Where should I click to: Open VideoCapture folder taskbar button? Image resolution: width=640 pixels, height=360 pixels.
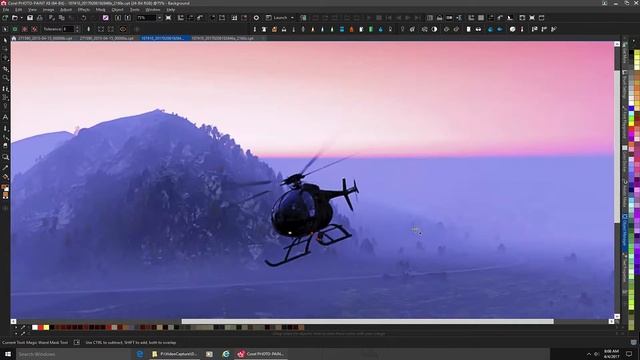pyautogui.click(x=175, y=354)
